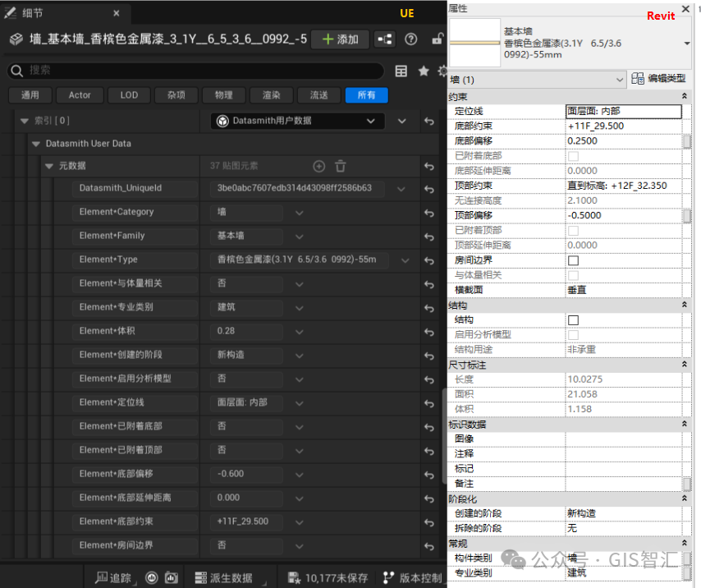Select the 通用 filter tab

coord(30,95)
